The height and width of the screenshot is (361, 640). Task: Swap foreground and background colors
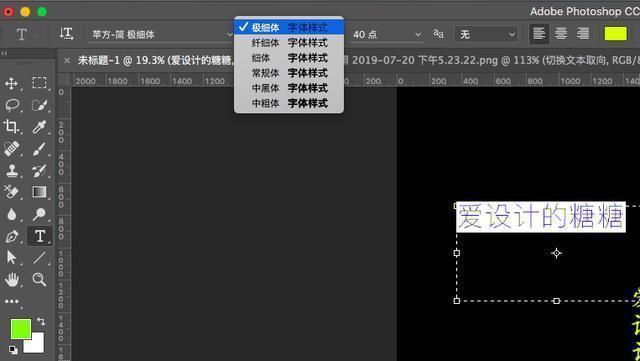41,321
